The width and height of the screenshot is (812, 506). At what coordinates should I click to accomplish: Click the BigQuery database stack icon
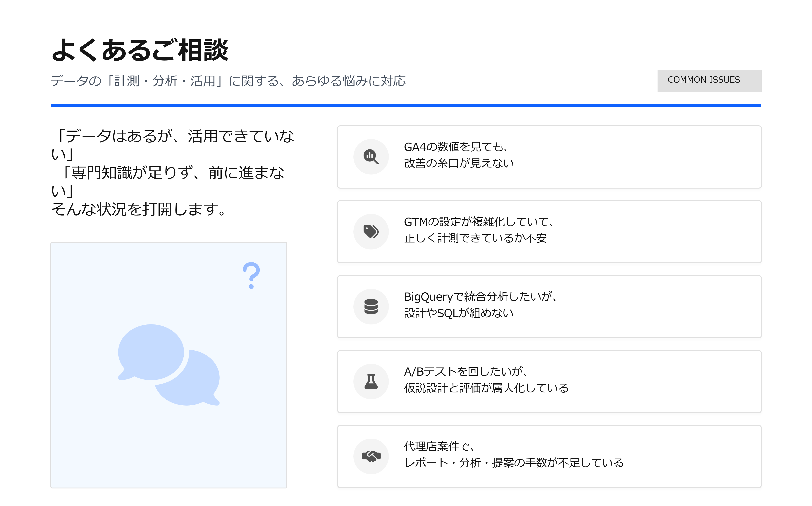click(371, 307)
